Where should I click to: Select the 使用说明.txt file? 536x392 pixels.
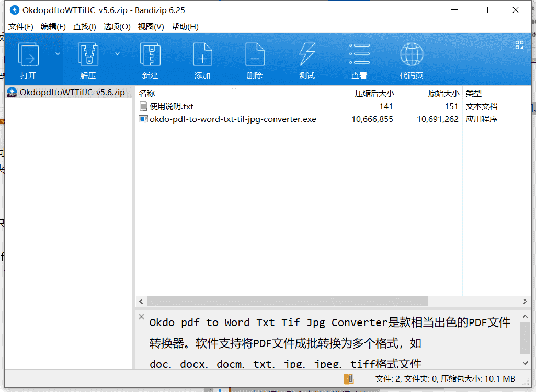point(172,106)
